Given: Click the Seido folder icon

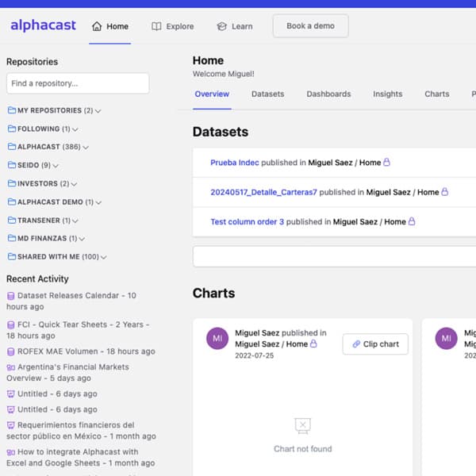Looking at the screenshot, I should coord(12,165).
